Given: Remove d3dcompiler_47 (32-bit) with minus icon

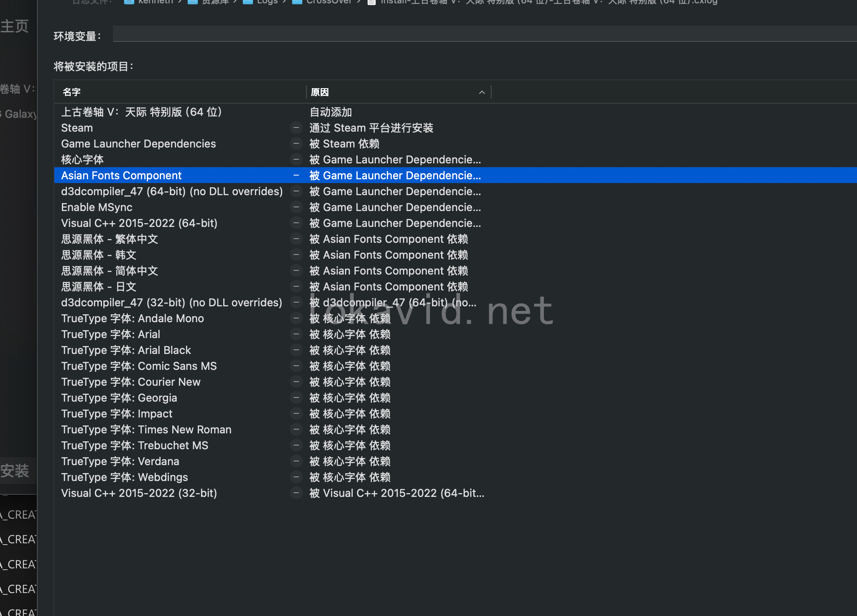Looking at the screenshot, I should pyautogui.click(x=296, y=302).
